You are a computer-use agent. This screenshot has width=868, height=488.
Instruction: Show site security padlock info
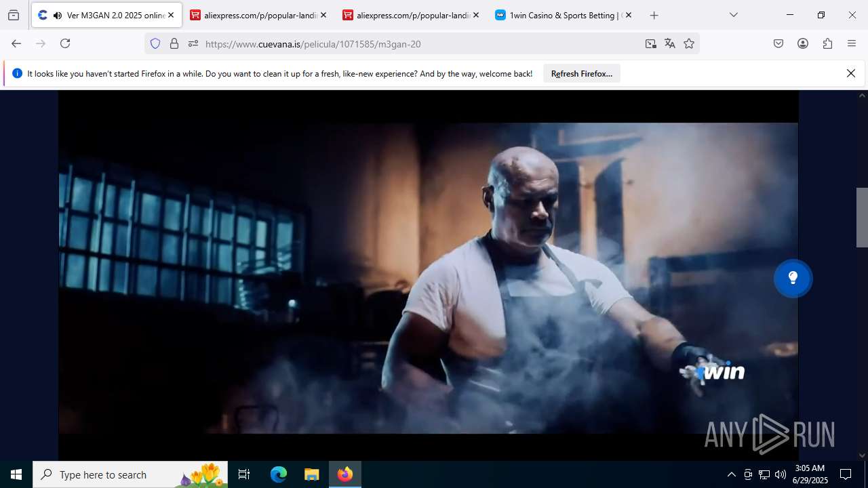174,43
